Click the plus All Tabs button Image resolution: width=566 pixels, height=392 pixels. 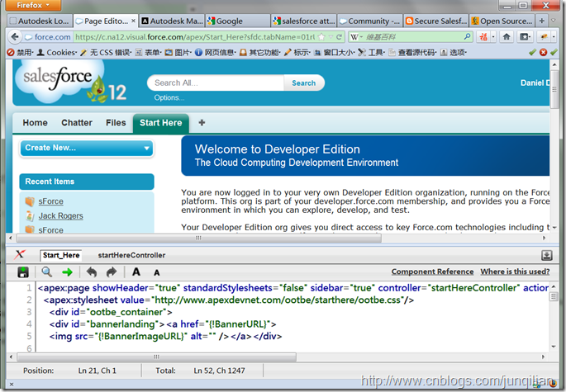click(x=202, y=123)
